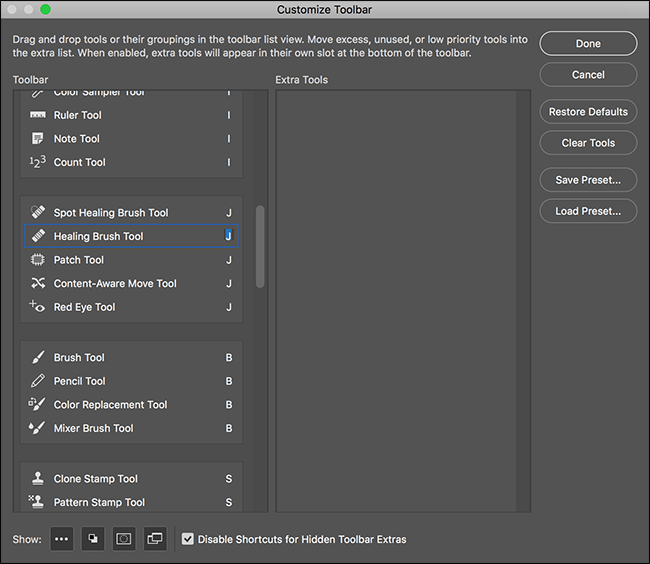Image resolution: width=650 pixels, height=564 pixels.
Task: Click the Toolbar list scrollbar thumb
Action: [260, 247]
